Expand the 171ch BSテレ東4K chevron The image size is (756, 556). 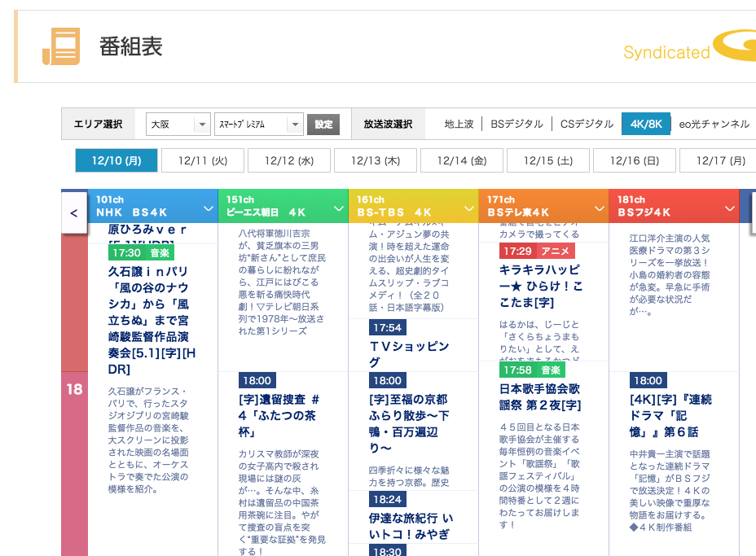pos(600,208)
